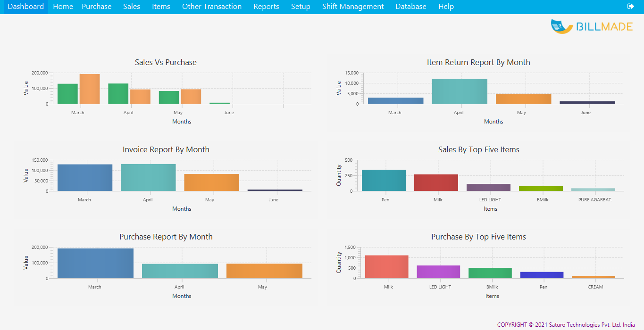Image resolution: width=644 pixels, height=330 pixels.
Task: Click the BillMade logo
Action: tap(592, 27)
